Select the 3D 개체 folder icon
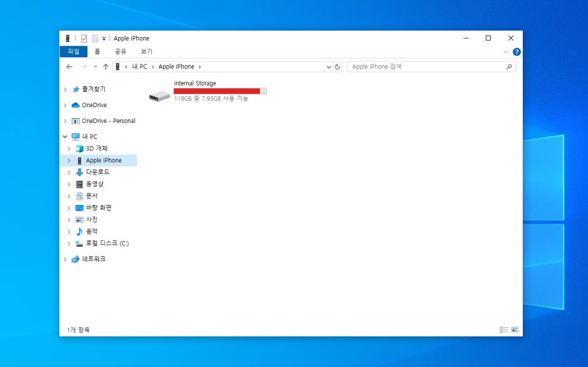The image size is (588, 367). click(80, 149)
